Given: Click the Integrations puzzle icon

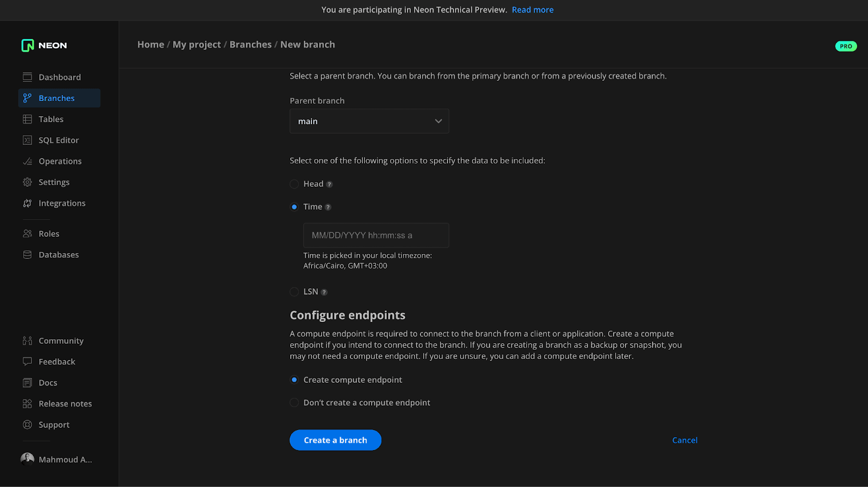Looking at the screenshot, I should 27,203.
